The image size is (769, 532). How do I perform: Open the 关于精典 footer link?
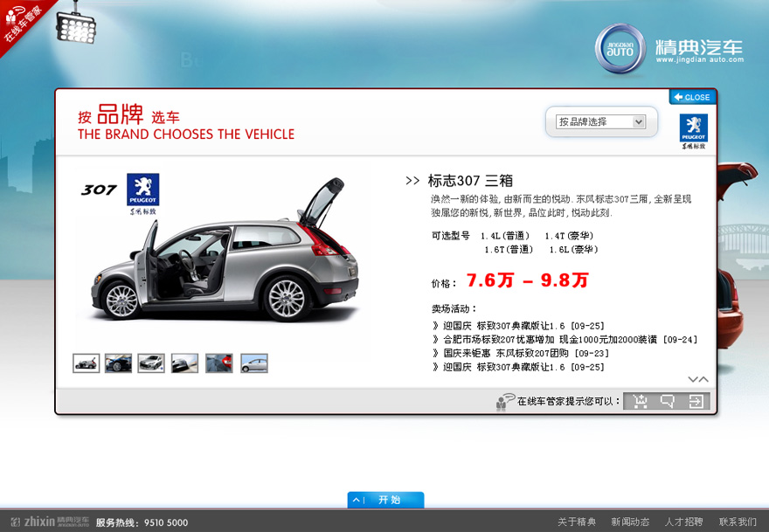pos(577,522)
